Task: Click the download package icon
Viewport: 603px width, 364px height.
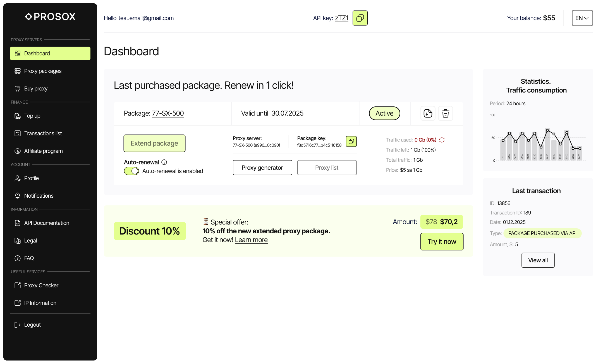Action: [x=428, y=113]
